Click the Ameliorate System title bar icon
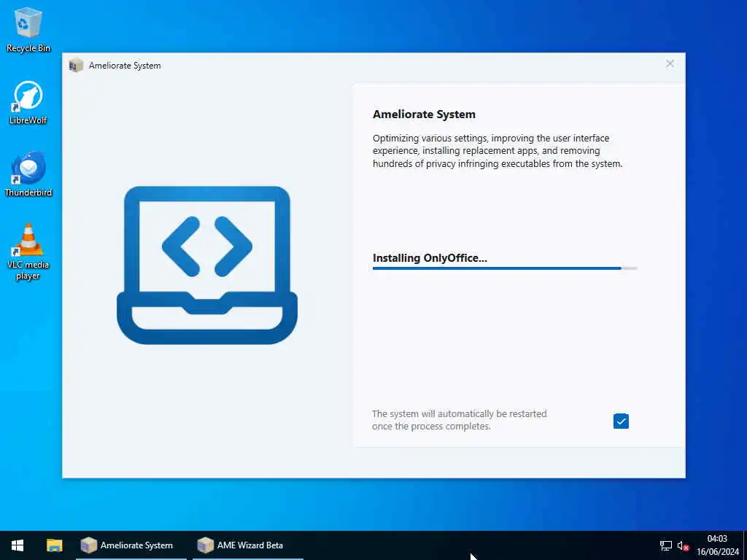 (x=76, y=66)
